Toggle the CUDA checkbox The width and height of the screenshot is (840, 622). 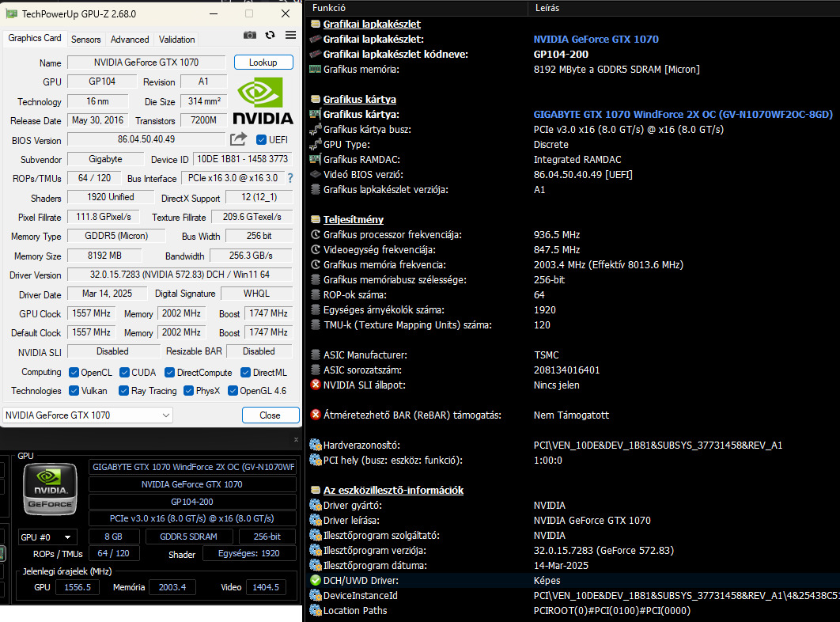coord(124,372)
